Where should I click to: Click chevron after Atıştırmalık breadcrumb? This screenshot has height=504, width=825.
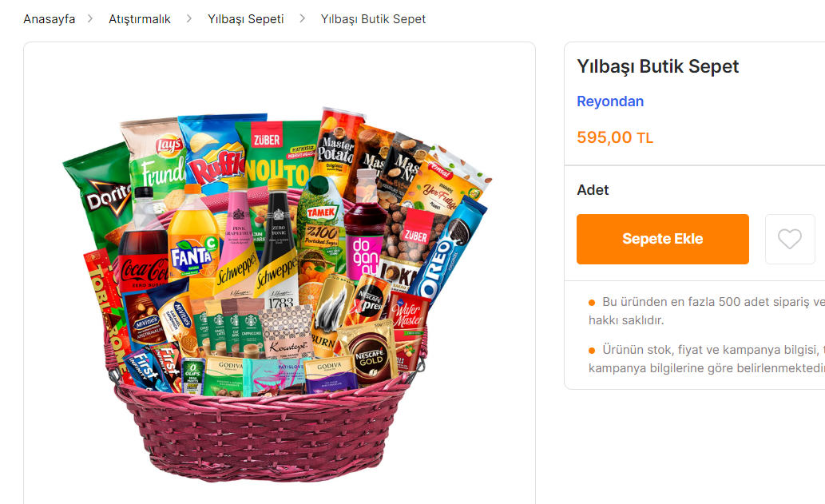[x=189, y=18]
